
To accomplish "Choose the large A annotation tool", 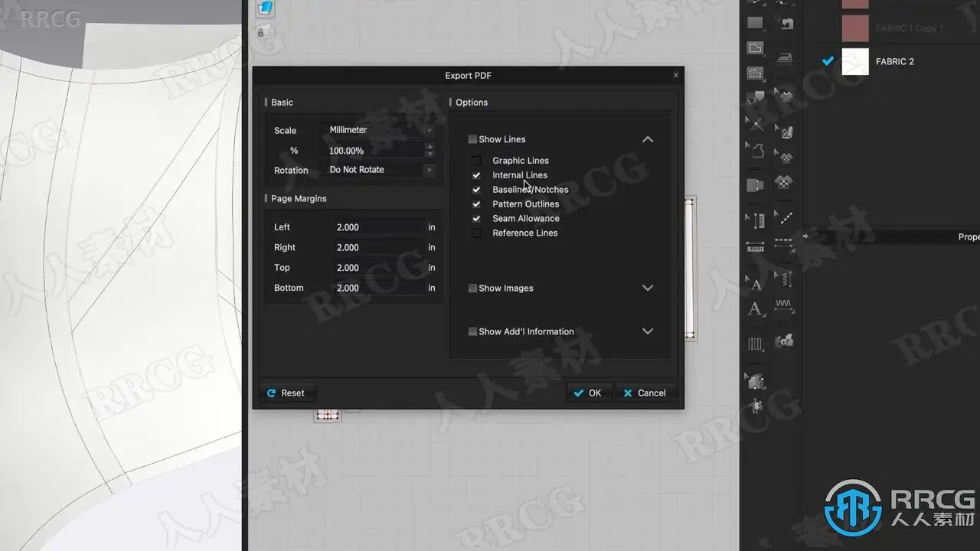I will point(756,308).
